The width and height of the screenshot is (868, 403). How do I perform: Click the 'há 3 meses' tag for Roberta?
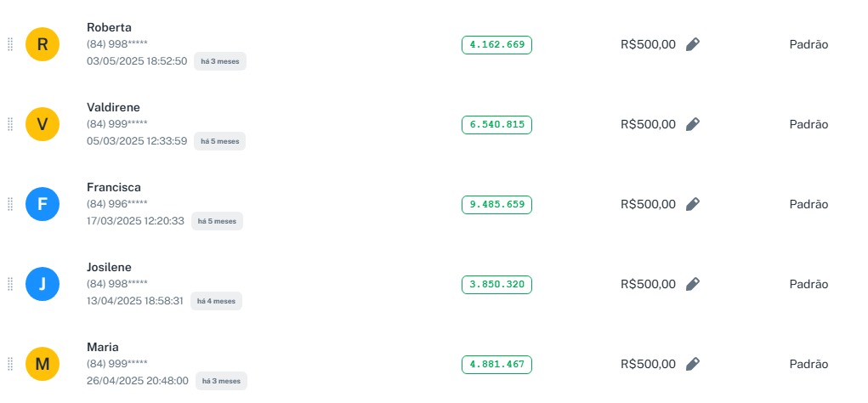(220, 61)
